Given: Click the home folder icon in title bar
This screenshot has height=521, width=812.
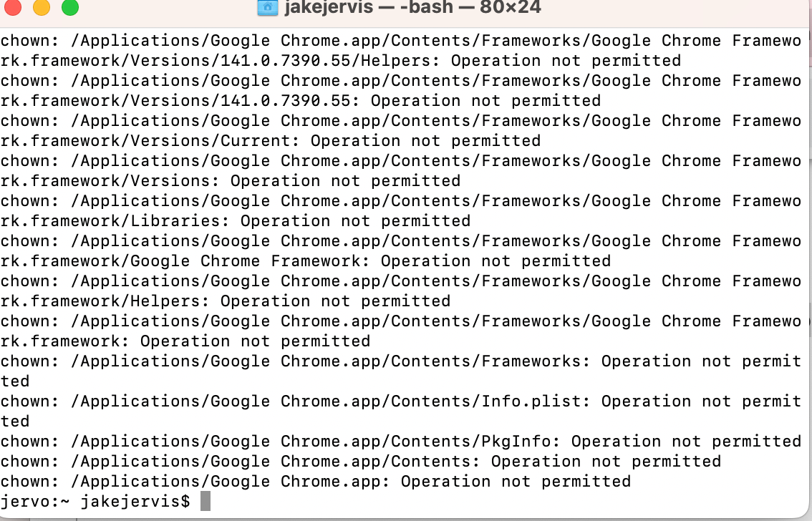Looking at the screenshot, I should [x=268, y=7].
